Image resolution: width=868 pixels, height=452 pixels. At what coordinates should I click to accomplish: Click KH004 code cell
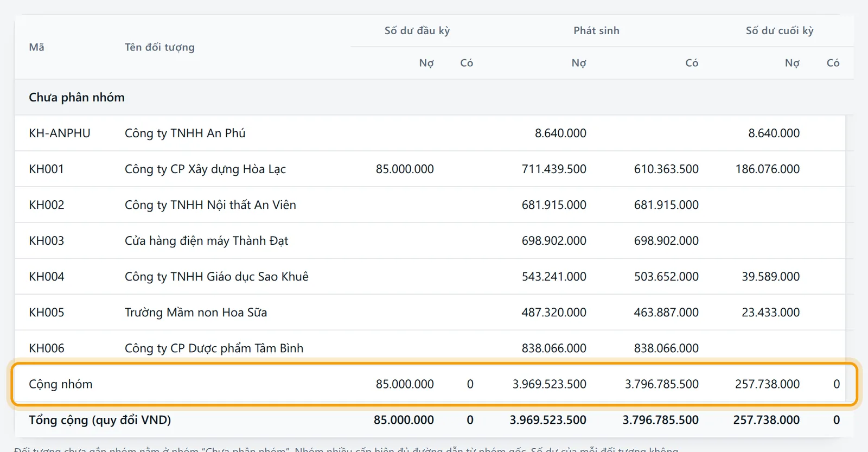pos(47,276)
